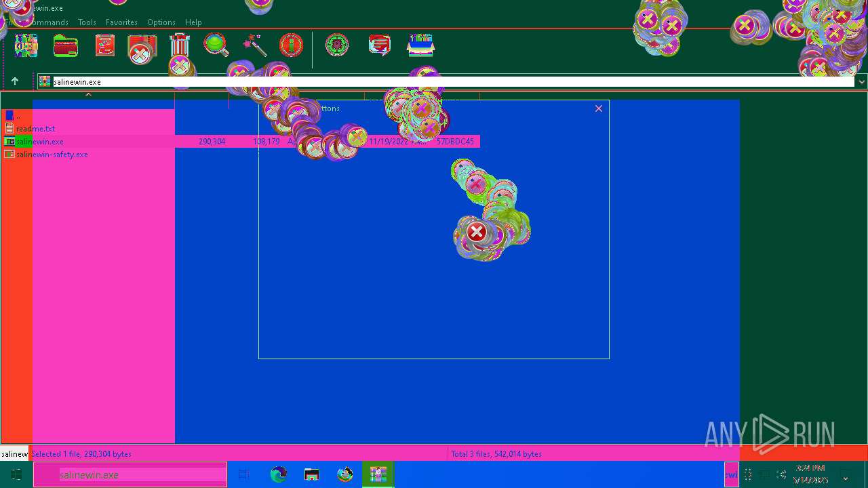Viewport: 868px width, 488px height.
Task: Go up one level with arrow
Action: 14,81
